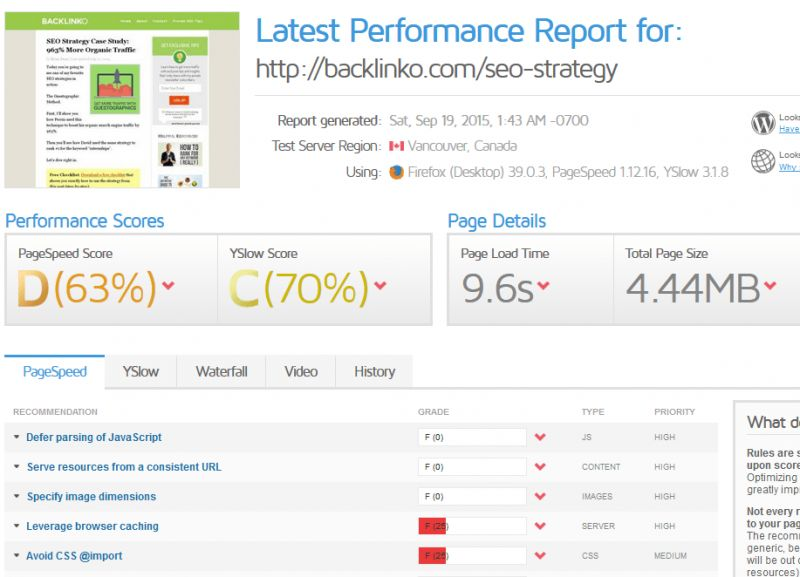Switch to the YSlow tab
800x577 pixels.
[x=141, y=372]
